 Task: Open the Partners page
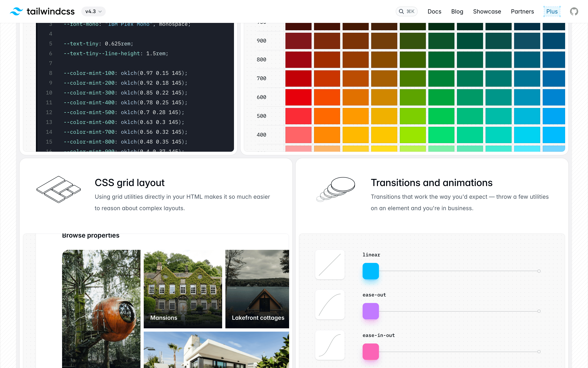522,11
